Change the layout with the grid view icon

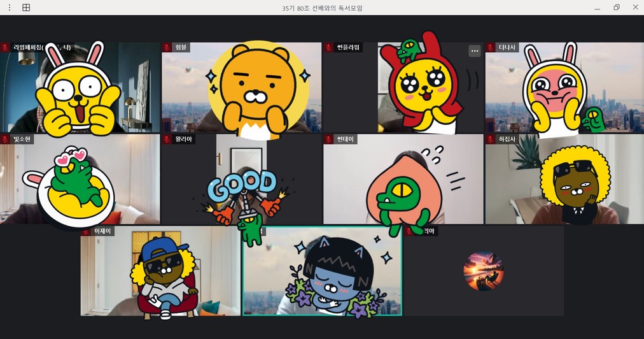(26, 8)
